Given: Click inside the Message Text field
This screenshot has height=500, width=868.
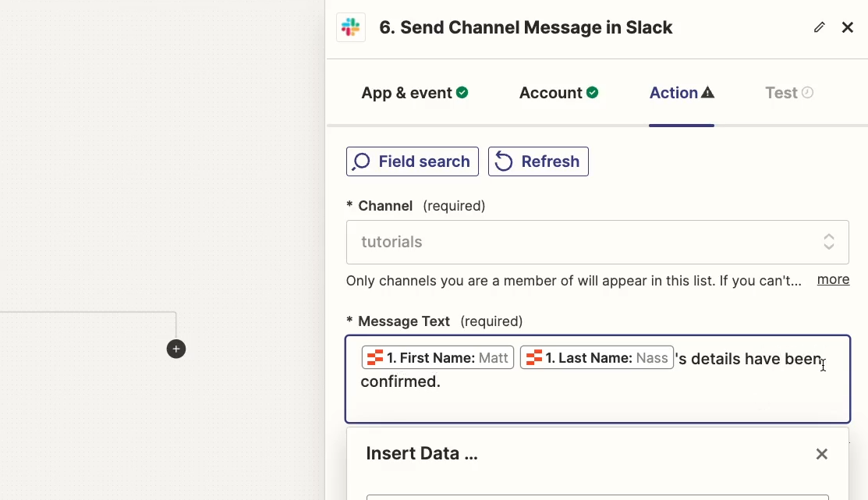Looking at the screenshot, I should tap(597, 379).
